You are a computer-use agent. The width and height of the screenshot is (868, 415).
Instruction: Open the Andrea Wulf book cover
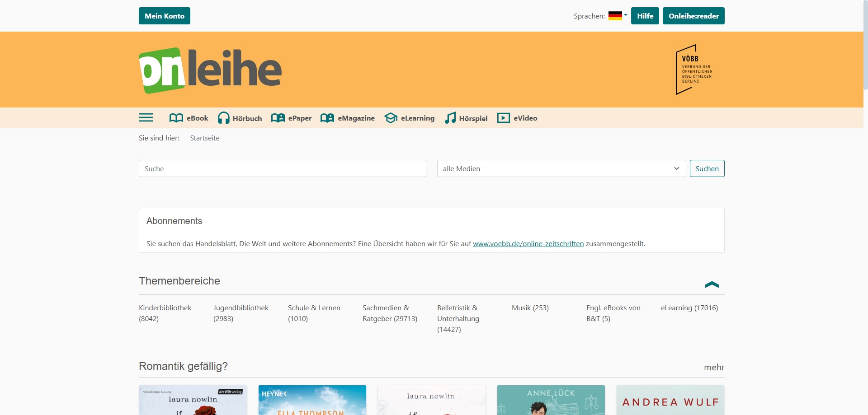click(x=670, y=400)
